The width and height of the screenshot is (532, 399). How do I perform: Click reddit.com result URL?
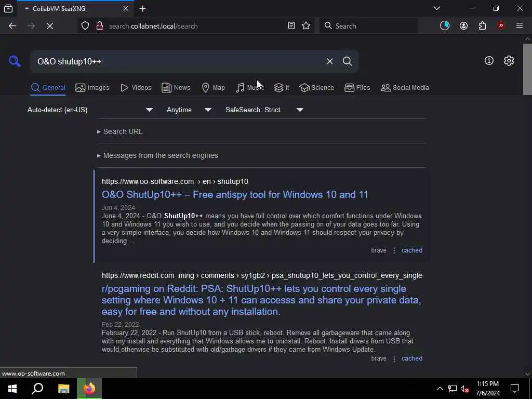point(262,275)
